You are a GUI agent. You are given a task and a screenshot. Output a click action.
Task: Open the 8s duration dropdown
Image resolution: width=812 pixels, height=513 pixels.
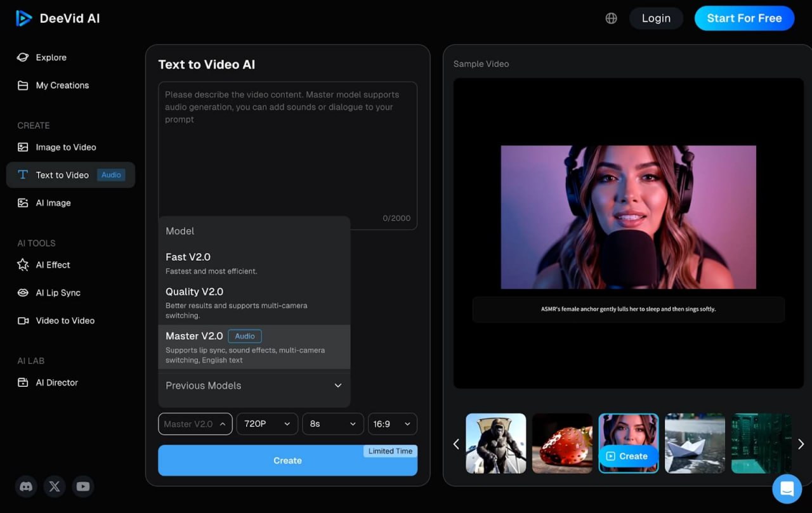pos(332,424)
